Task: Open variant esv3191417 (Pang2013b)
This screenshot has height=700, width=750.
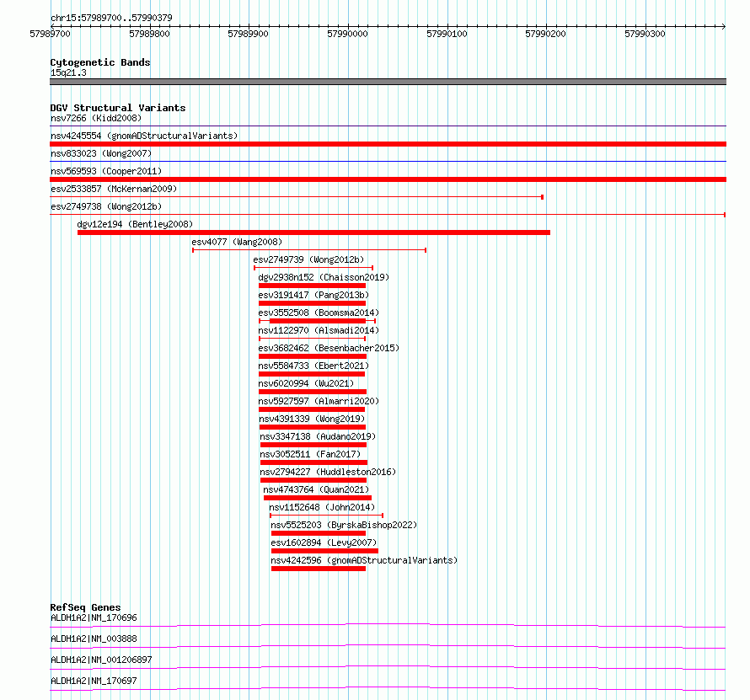Action: (313, 295)
